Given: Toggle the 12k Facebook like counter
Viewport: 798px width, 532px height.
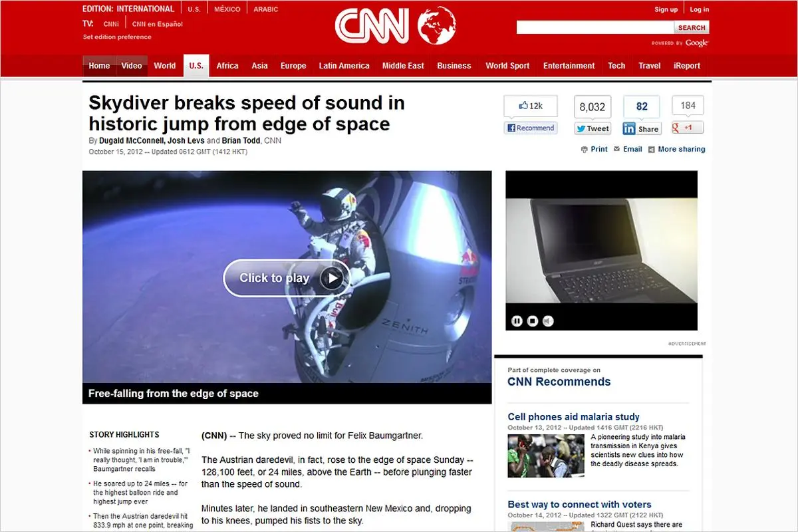Looking at the screenshot, I should click(530, 105).
